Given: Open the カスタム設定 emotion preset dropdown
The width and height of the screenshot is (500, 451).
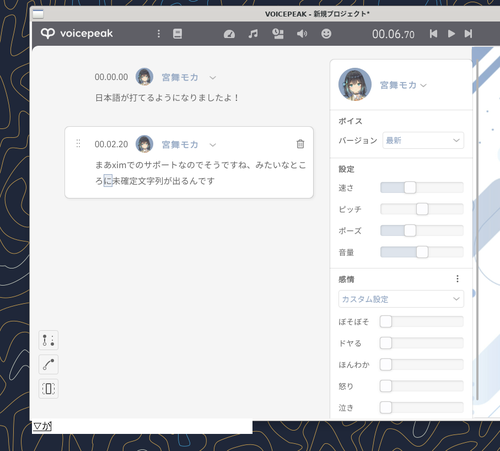Looking at the screenshot, I should [x=401, y=299].
